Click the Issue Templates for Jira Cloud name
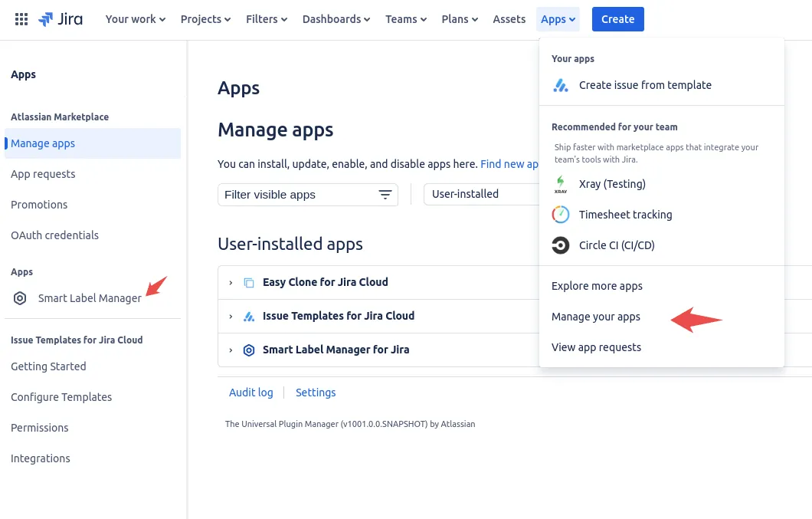Viewport: 812px width, 519px height. (339, 316)
